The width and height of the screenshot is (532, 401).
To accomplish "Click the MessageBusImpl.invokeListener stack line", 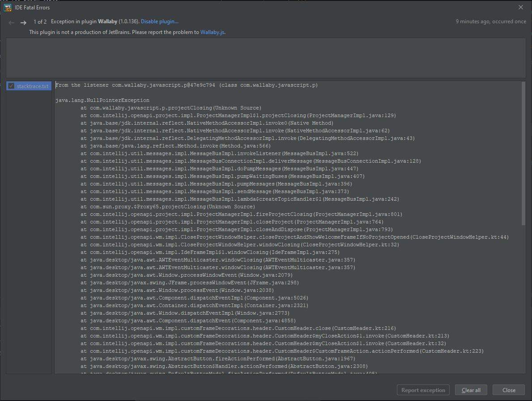I will pos(220,153).
